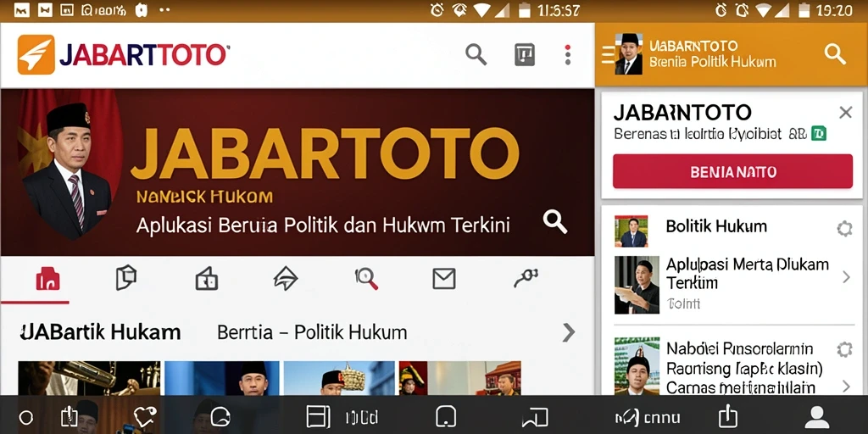Select the key-shaped tab icon
Image resolution: width=868 pixels, height=434 pixels.
[526, 277]
